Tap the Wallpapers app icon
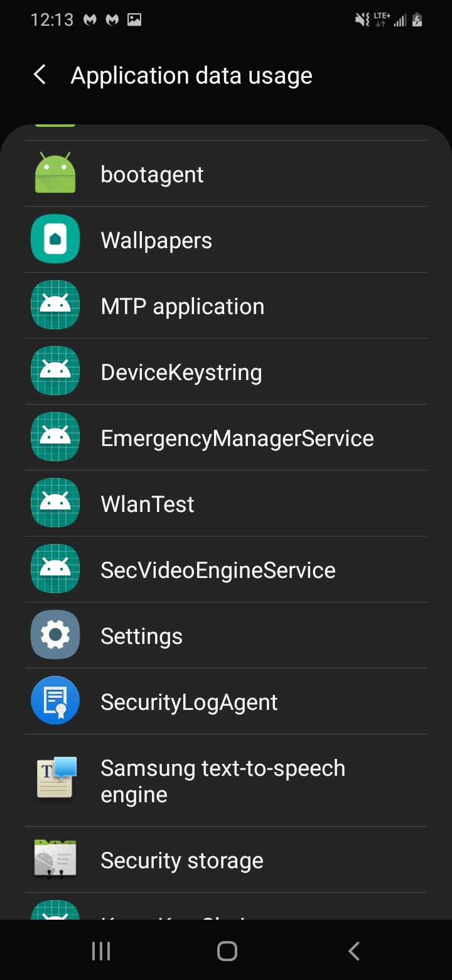The width and height of the screenshot is (452, 980). click(55, 239)
